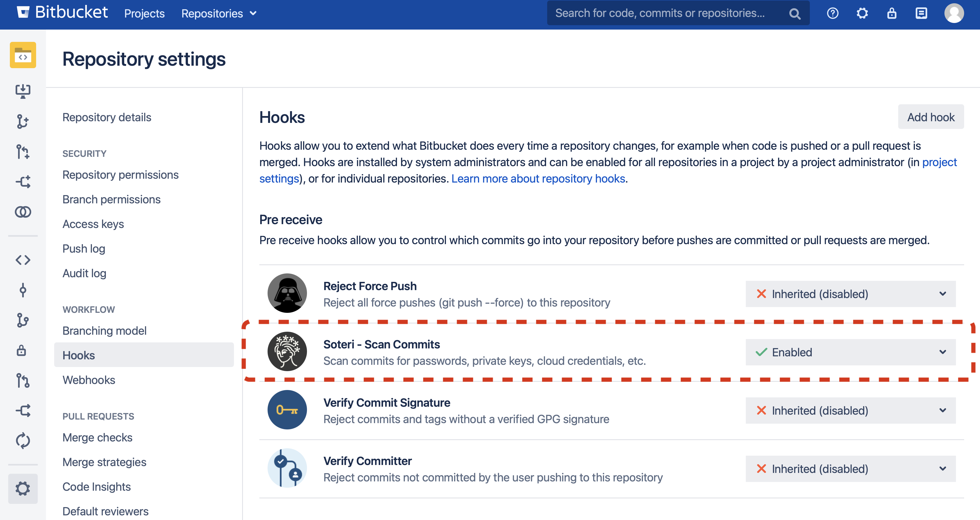
Task: Open the compare icon in sidebar
Action: point(23,212)
